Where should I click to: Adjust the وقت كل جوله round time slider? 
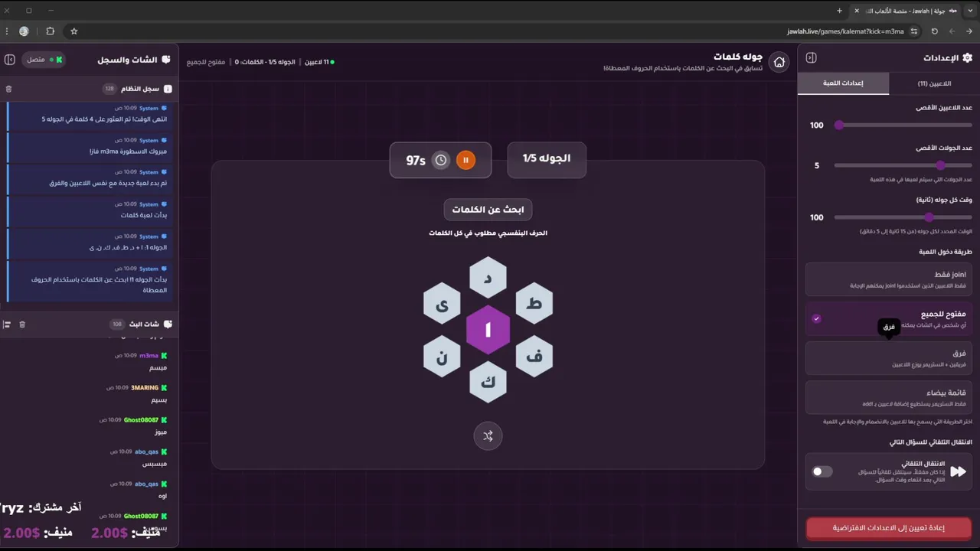tap(903, 217)
